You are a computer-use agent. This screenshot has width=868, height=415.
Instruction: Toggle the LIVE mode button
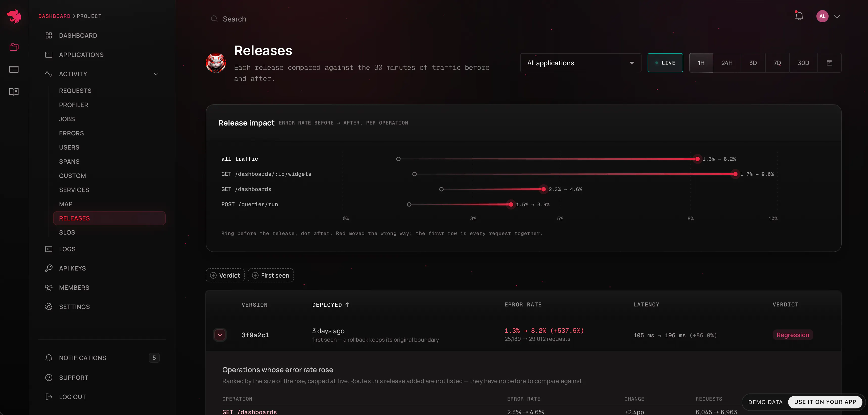[x=665, y=63]
